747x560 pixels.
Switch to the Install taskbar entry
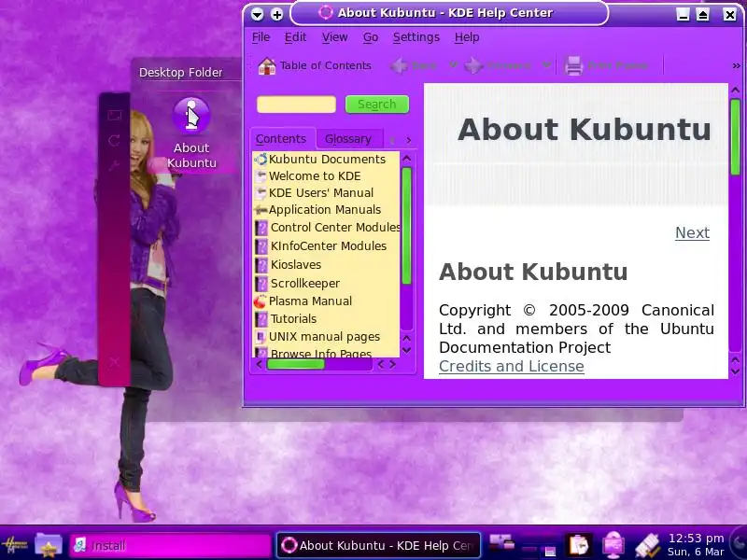coord(170,545)
